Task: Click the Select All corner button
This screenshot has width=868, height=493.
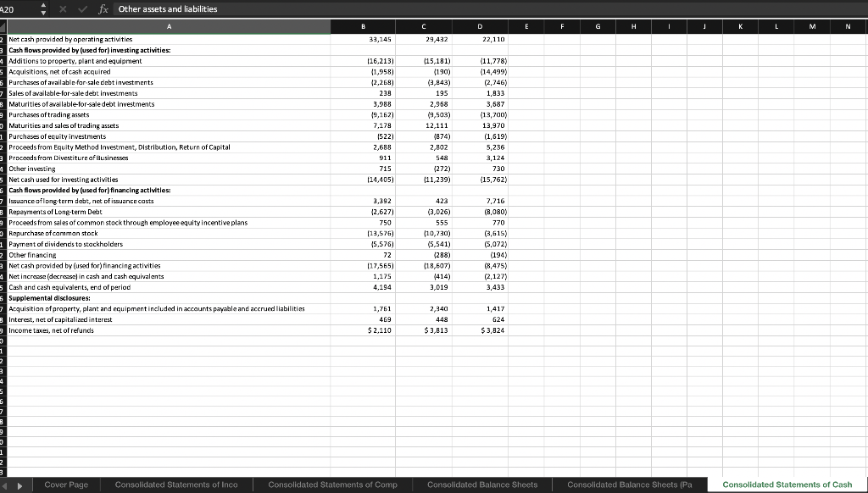Action: pos(3,26)
